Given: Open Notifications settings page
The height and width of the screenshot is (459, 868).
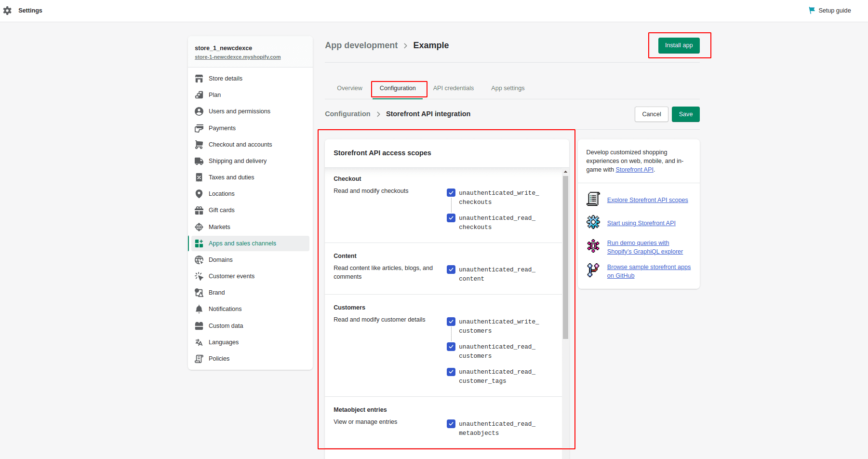Looking at the screenshot, I should (250, 309).
